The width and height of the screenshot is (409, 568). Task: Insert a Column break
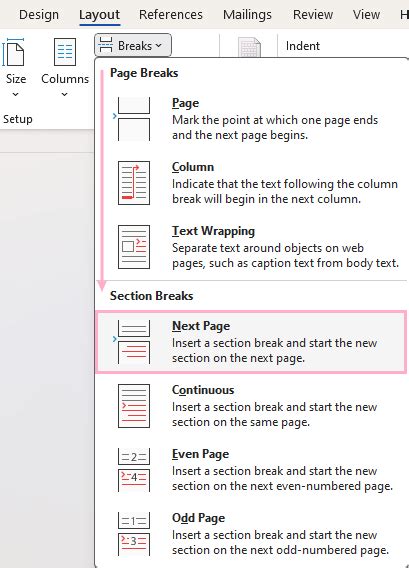coord(250,183)
